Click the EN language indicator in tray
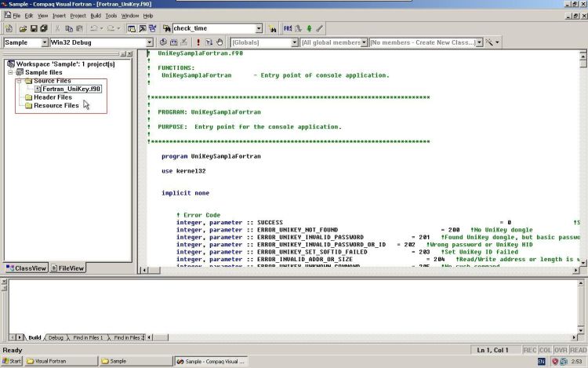588x368 pixels. pos(542,361)
